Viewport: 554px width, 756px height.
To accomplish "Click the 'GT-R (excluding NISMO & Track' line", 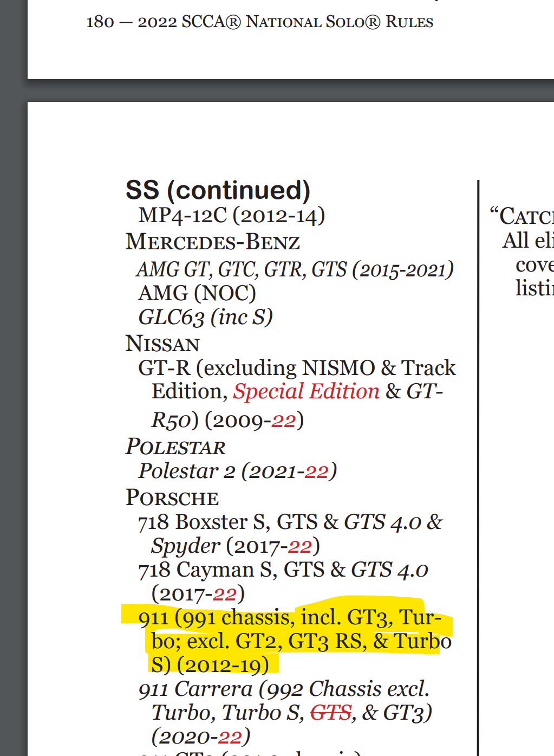I will [297, 368].
